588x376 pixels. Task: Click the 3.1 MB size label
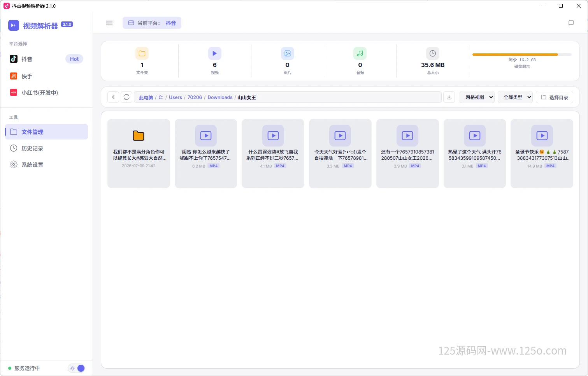pos(467,166)
